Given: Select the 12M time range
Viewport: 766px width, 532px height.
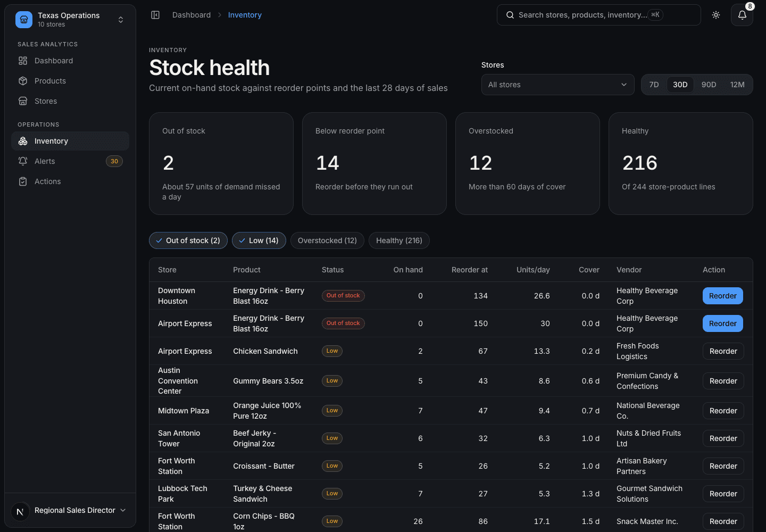Looking at the screenshot, I should 737,85.
